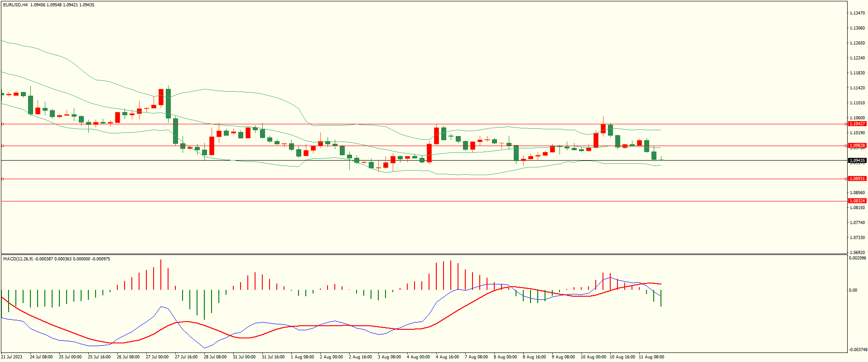Click the 1.08150 price axis value
Viewport: 868px width, 362px height.
(857, 208)
